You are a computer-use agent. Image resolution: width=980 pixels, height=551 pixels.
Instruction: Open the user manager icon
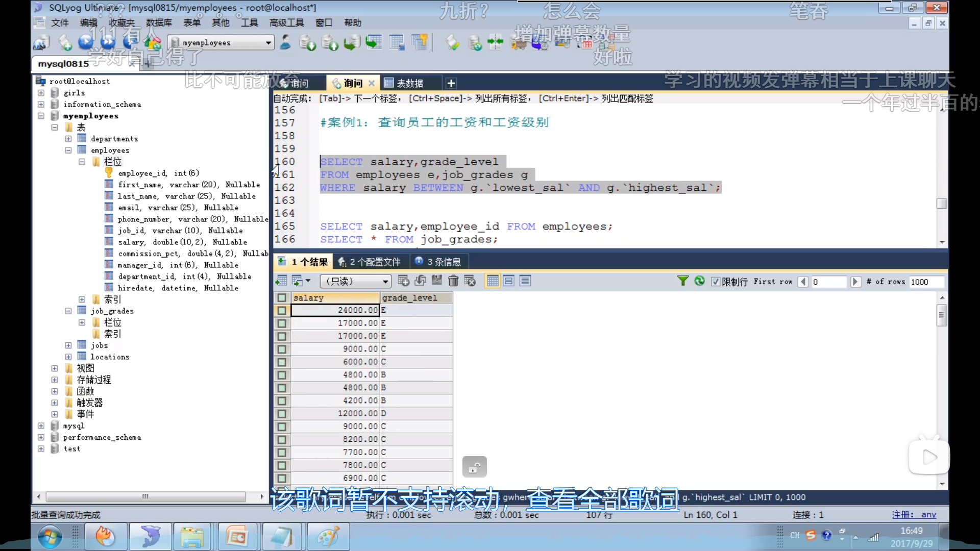tap(286, 43)
